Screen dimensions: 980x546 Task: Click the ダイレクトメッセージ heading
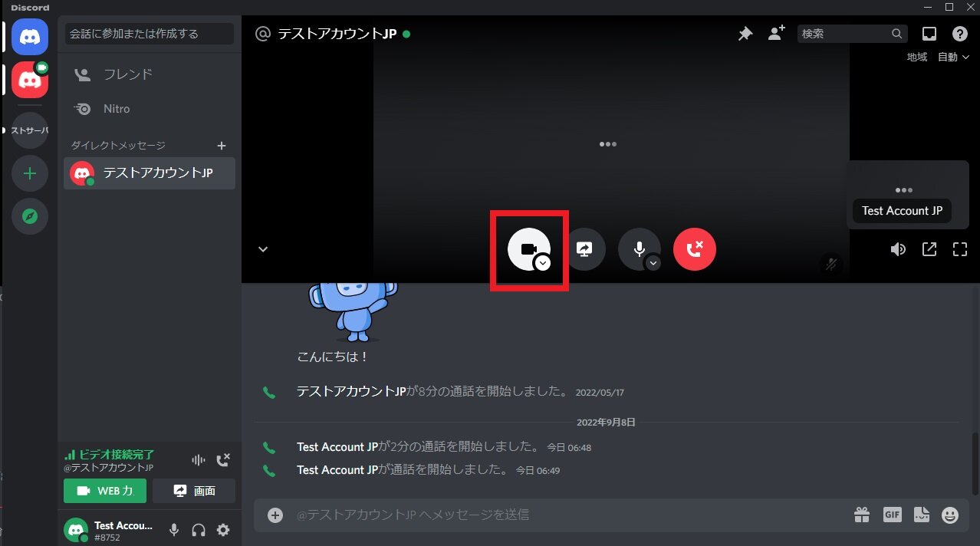click(118, 146)
